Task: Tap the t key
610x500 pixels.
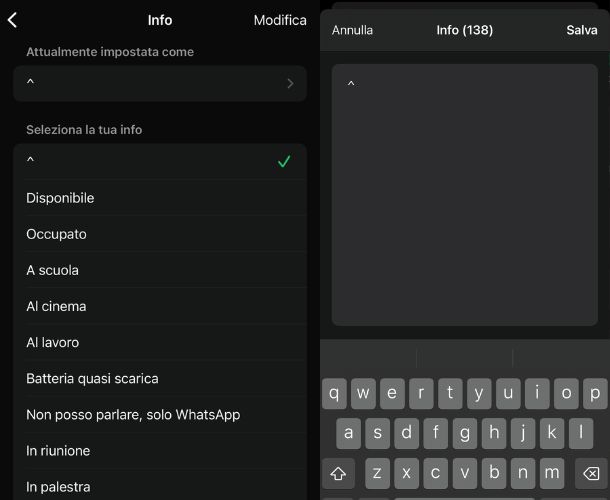Action: click(450, 393)
